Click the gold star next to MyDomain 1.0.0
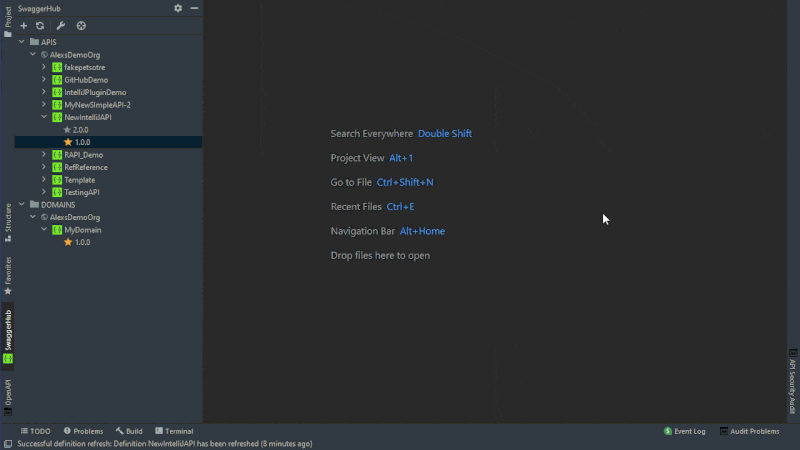This screenshot has width=800, height=450. point(68,242)
